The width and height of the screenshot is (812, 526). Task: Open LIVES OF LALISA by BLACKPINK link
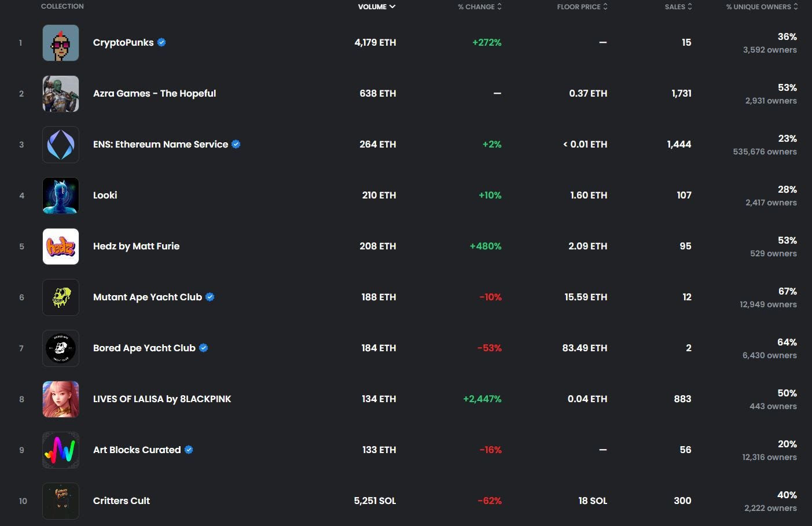162,399
